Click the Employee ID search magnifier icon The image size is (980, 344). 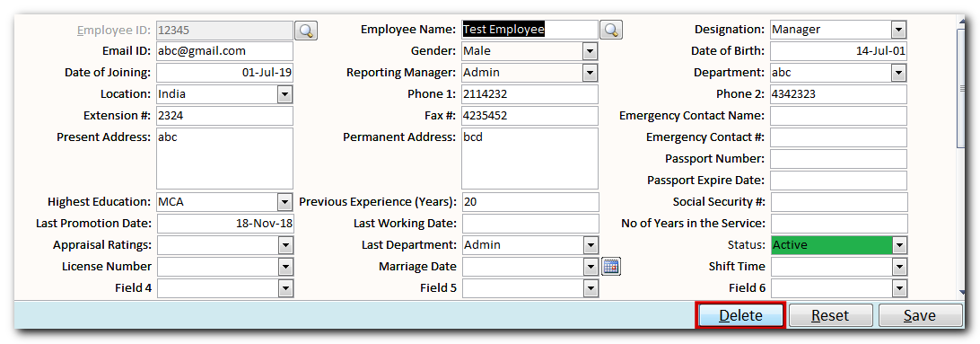[x=306, y=30]
